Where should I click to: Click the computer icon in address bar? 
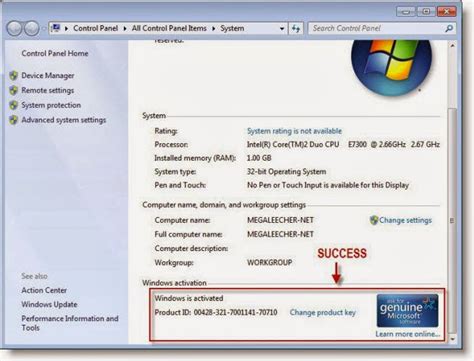click(56, 28)
